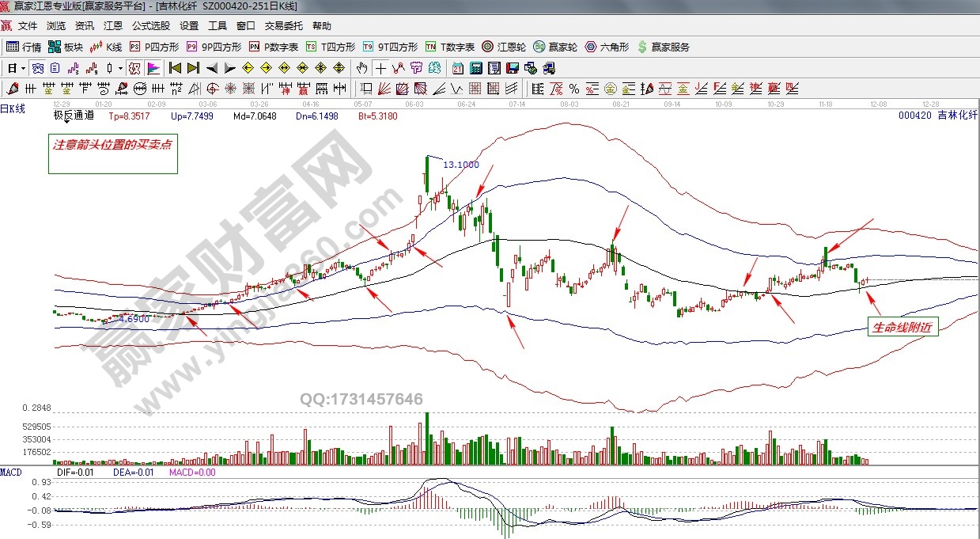Image resolution: width=980 pixels, height=539 pixels.
Task: Open the 公式选股 menu
Action: 150,25
